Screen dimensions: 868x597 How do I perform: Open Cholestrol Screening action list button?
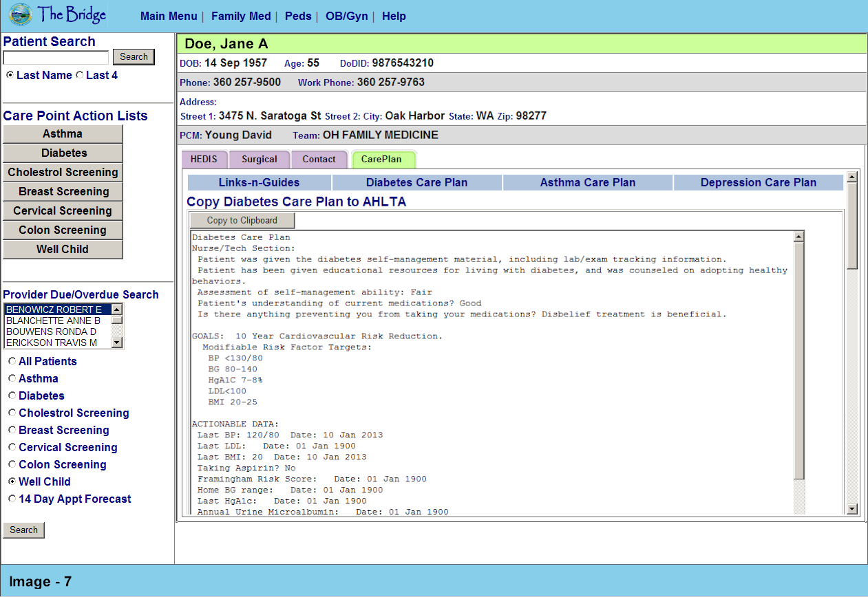point(63,173)
